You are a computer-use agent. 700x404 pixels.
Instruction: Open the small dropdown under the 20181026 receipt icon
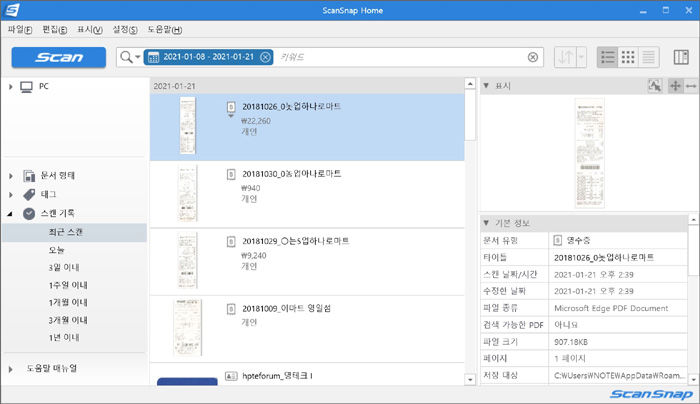[x=231, y=116]
